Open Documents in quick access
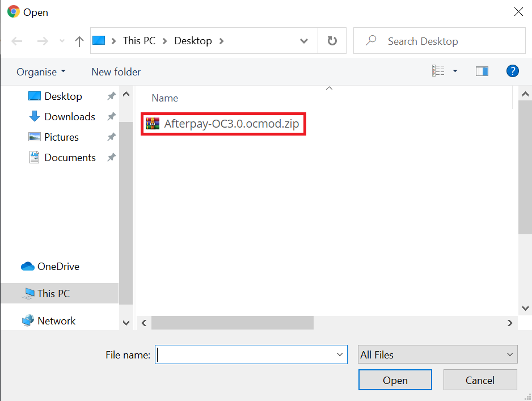532x401 pixels. tap(70, 158)
